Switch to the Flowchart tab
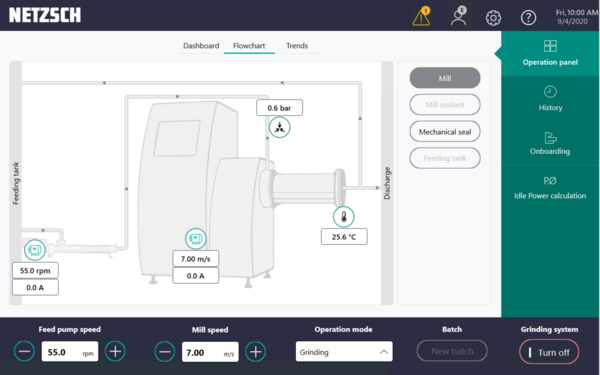This screenshot has width=600, height=375. (x=249, y=46)
